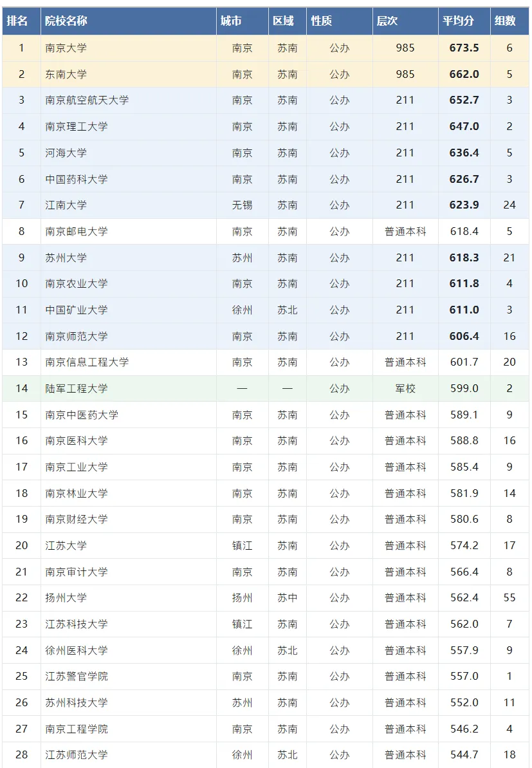
Task: Select the 江苏师范大学 cell
Action: pos(128,754)
